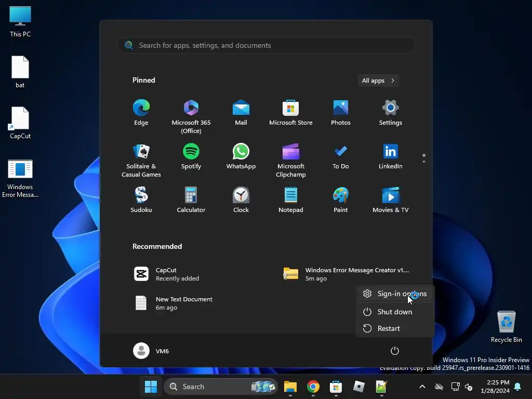The width and height of the screenshot is (532, 399).
Task: Go to the next pinned apps page dot
Action: [x=424, y=162]
